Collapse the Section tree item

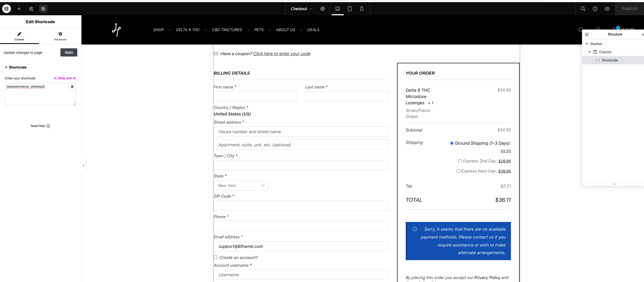[587, 44]
